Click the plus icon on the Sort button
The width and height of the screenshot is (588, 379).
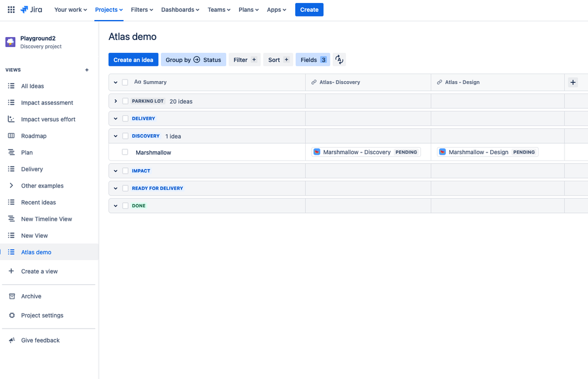[286, 59]
